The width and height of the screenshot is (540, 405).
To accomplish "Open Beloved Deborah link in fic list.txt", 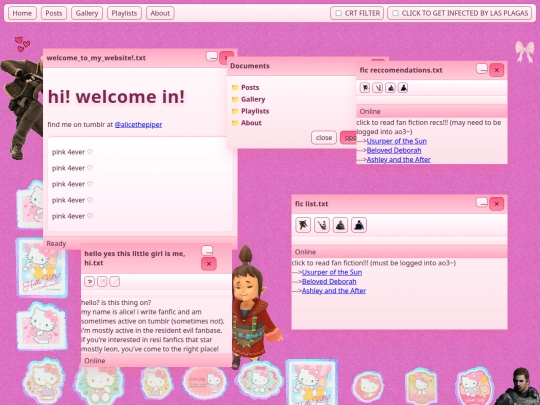I will [x=329, y=281].
